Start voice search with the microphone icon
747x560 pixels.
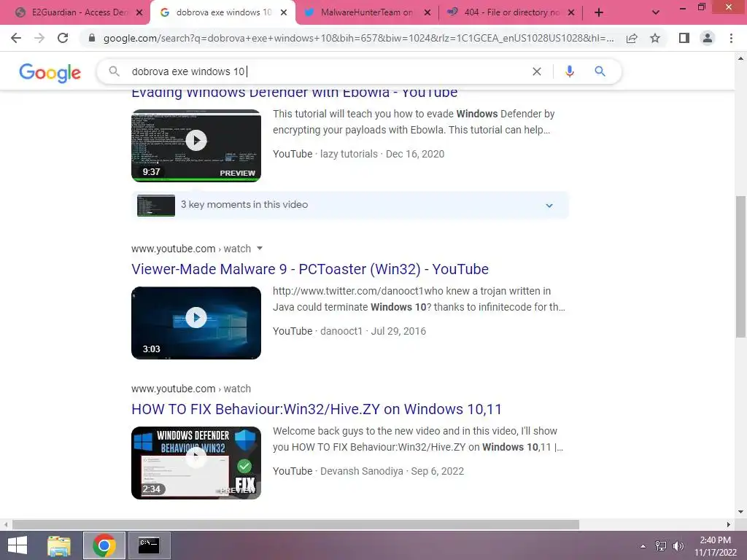pos(569,71)
